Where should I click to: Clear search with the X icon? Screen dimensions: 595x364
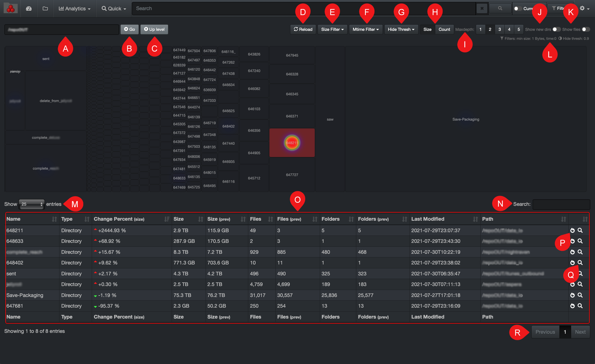pos(482,8)
